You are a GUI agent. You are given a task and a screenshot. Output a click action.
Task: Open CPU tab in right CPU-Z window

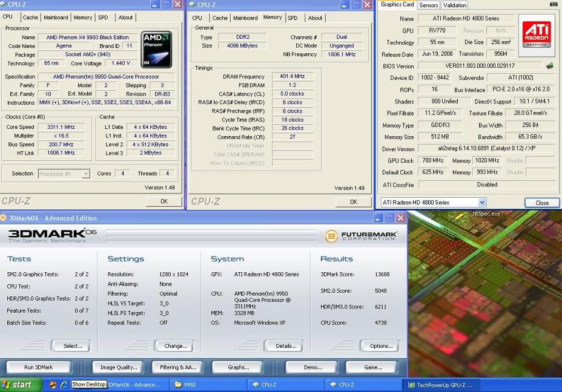point(197,18)
